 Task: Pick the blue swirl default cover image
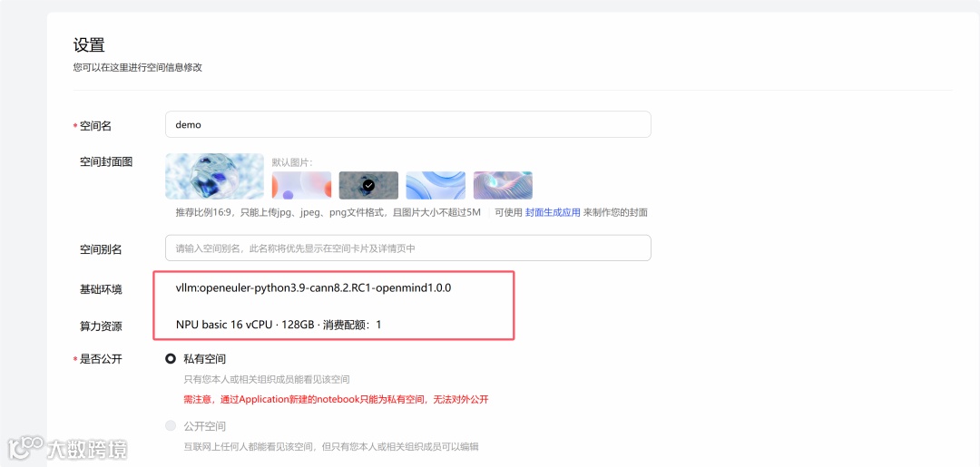point(436,185)
